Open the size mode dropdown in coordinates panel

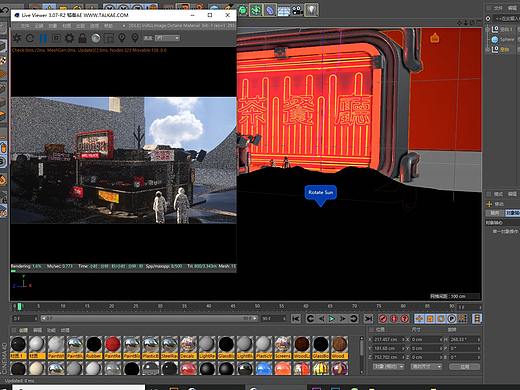(426, 366)
